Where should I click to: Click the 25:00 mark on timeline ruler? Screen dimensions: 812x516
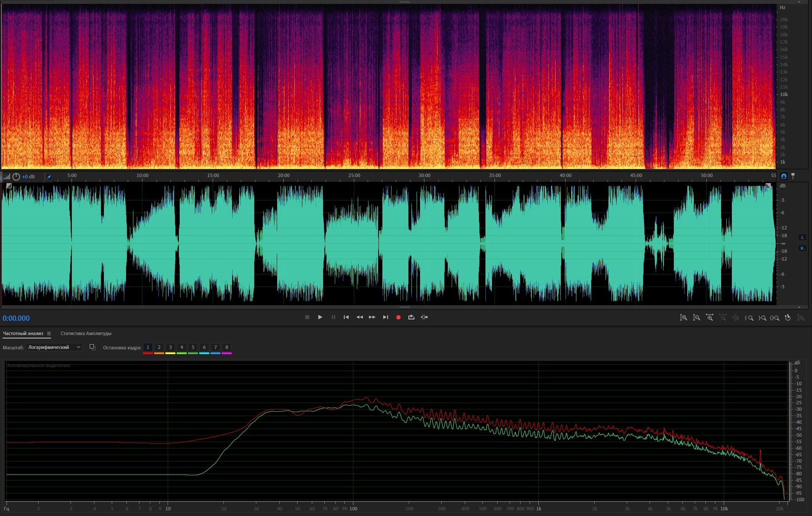(354, 175)
